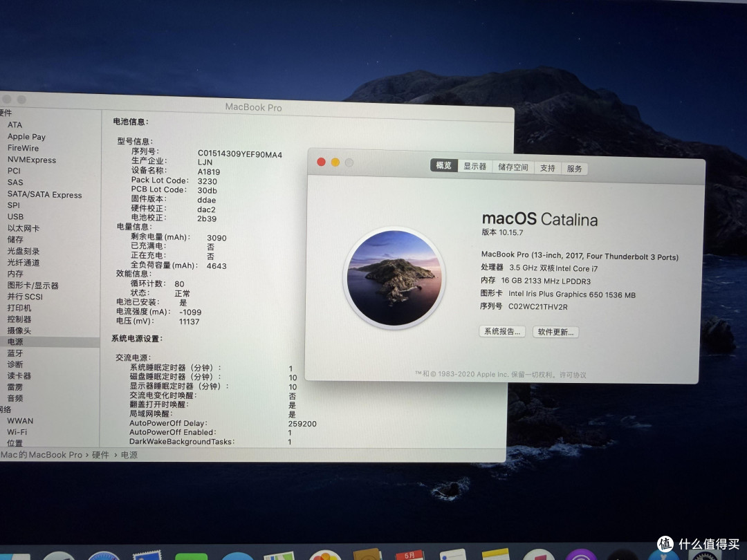Choose PCI in the hardware list
This screenshot has width=747, height=560.
(14, 171)
